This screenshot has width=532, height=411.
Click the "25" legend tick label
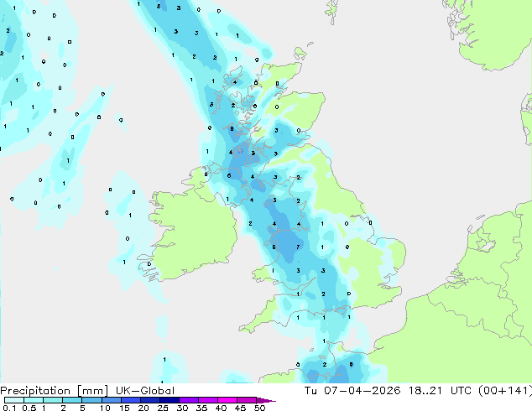tap(163, 408)
